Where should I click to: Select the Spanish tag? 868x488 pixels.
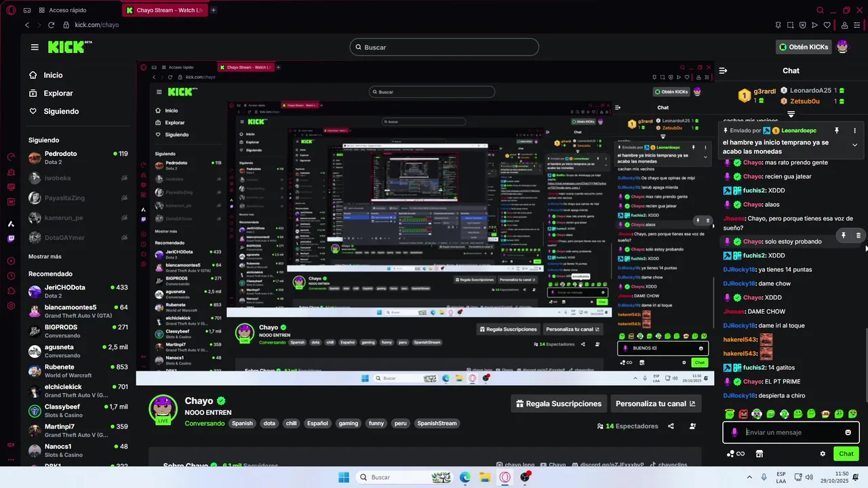(x=242, y=424)
